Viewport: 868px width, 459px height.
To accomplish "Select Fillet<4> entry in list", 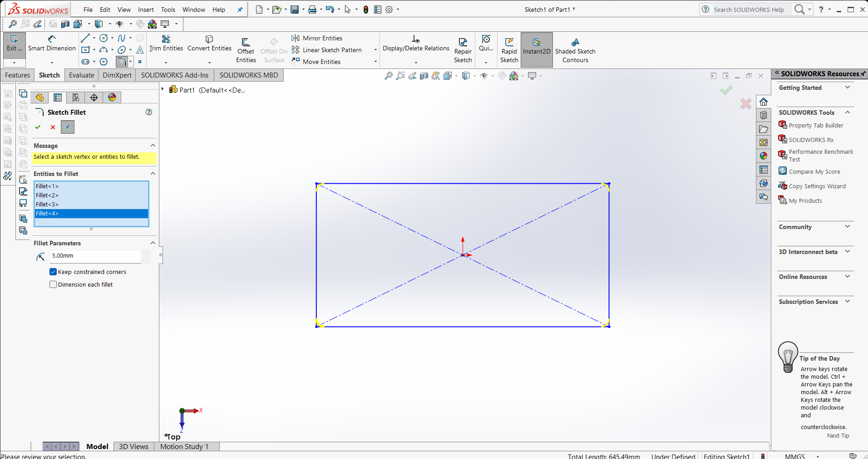I will coord(91,214).
